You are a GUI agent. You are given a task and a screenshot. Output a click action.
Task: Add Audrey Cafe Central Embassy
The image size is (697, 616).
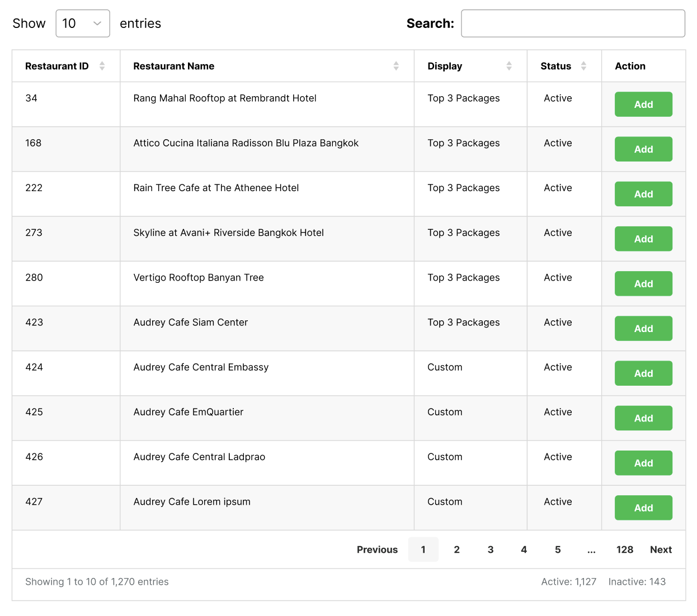[643, 373]
